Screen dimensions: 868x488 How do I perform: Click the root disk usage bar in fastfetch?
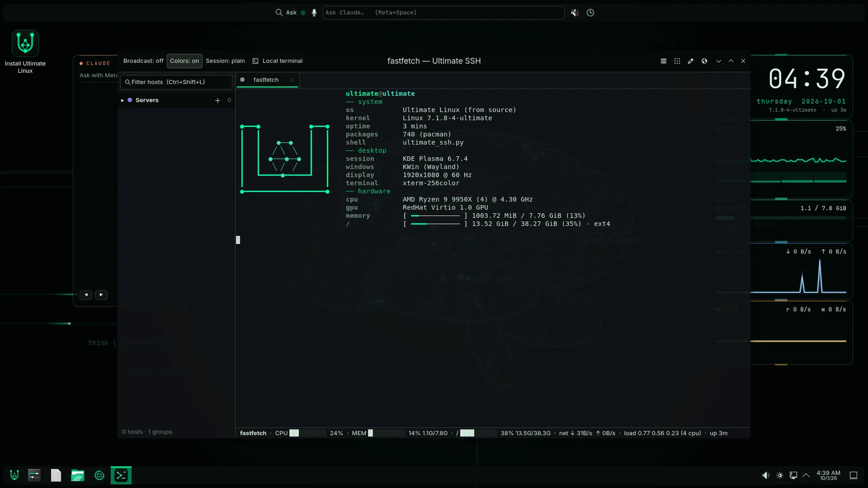point(435,224)
